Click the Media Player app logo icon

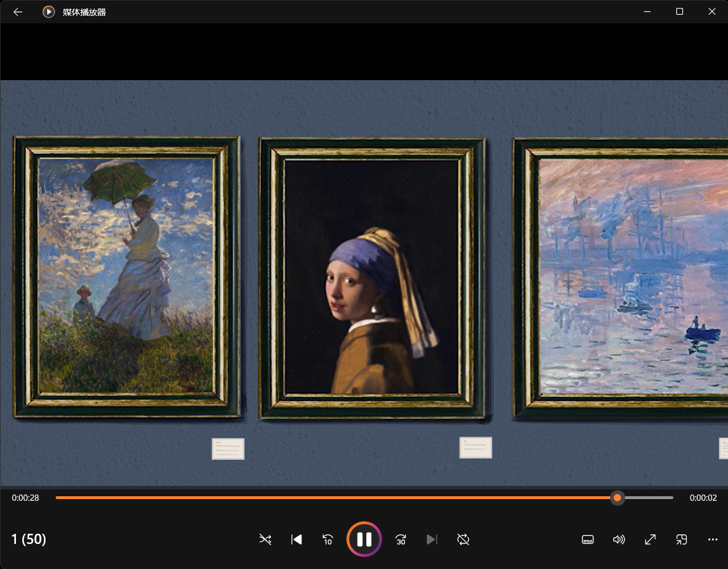click(49, 12)
